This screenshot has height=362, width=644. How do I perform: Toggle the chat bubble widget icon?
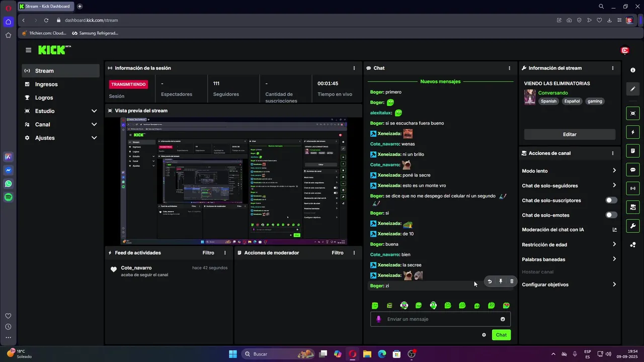pyautogui.click(x=633, y=169)
